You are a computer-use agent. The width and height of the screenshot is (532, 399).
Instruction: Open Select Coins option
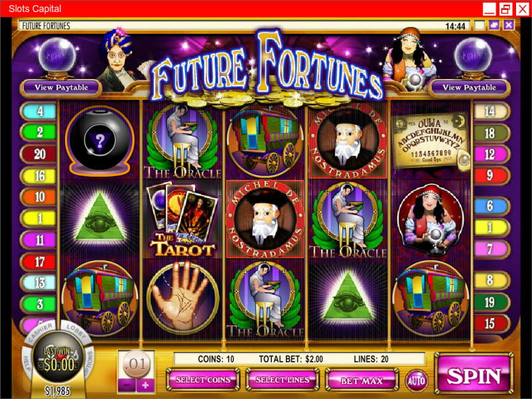[203, 380]
